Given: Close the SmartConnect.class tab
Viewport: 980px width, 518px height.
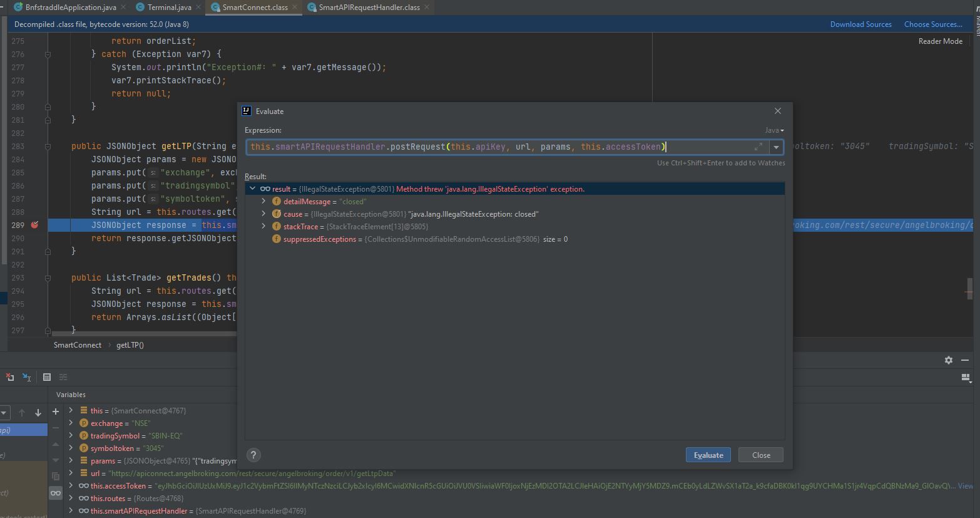Looking at the screenshot, I should [294, 8].
